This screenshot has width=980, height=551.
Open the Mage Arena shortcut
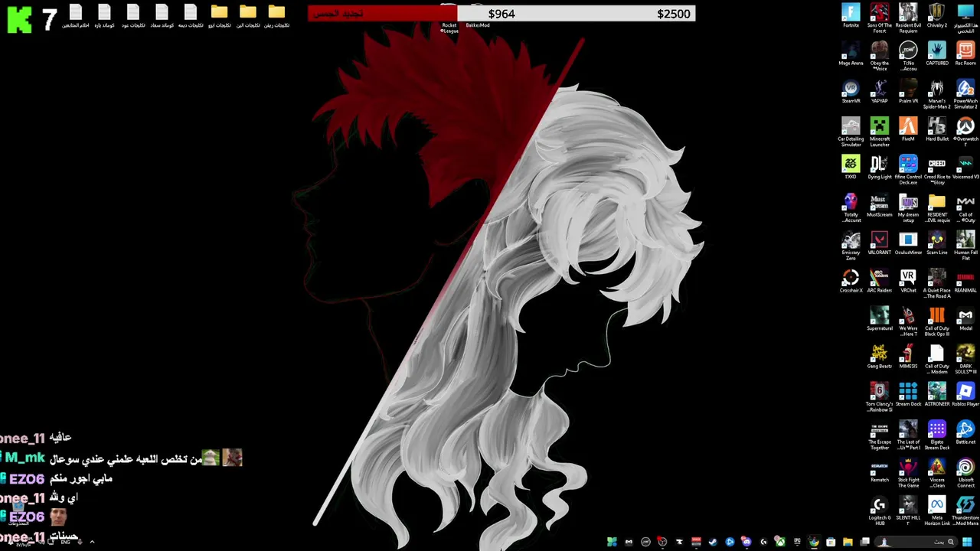click(x=851, y=54)
